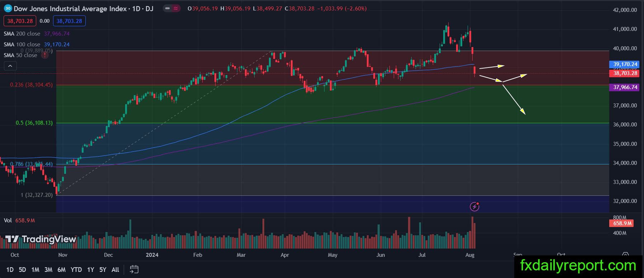This screenshot has height=278, width=644.
Task: Click the TradingView logo
Action: point(41,239)
